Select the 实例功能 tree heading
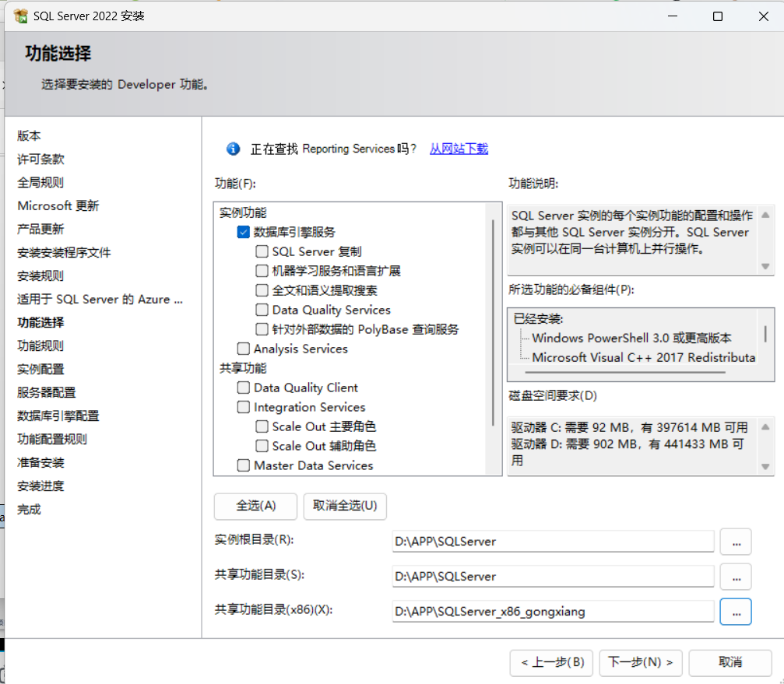This screenshot has height=684, width=784. 243,213
